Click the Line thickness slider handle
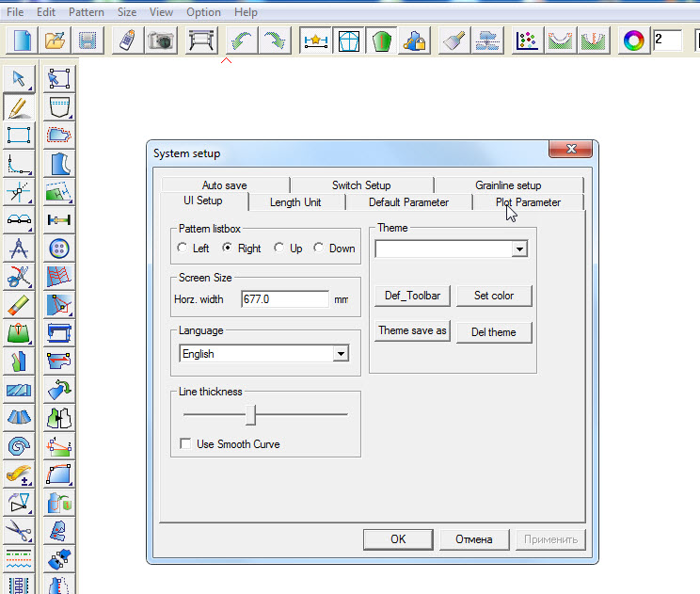This screenshot has width=700, height=594. (251, 414)
